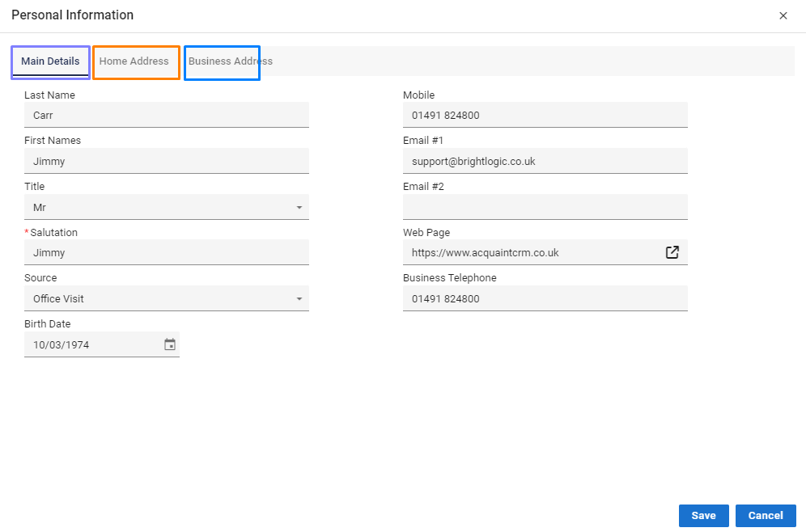The image size is (806, 532).
Task: Click the empty Email #2 field
Action: [545, 207]
